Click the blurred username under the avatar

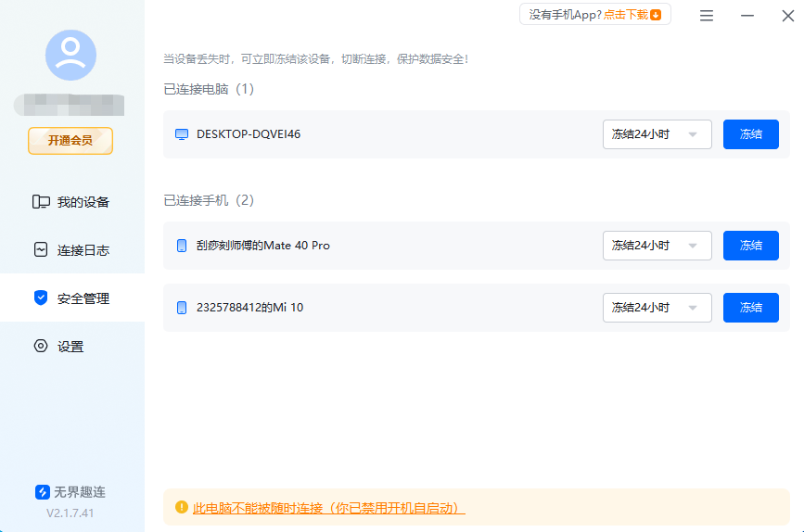click(x=70, y=105)
